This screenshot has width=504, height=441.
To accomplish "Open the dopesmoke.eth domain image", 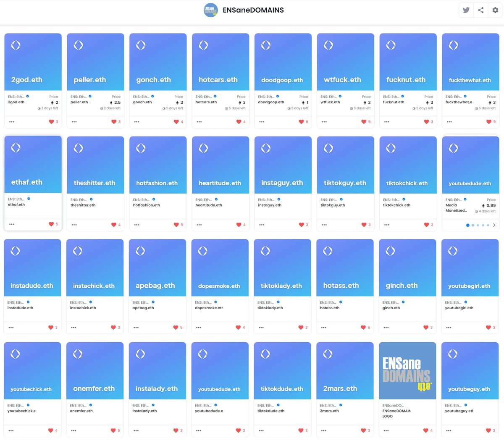I will 220,268.
